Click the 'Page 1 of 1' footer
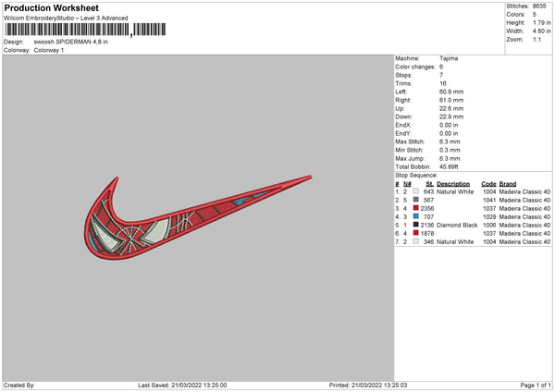 [x=536, y=385]
